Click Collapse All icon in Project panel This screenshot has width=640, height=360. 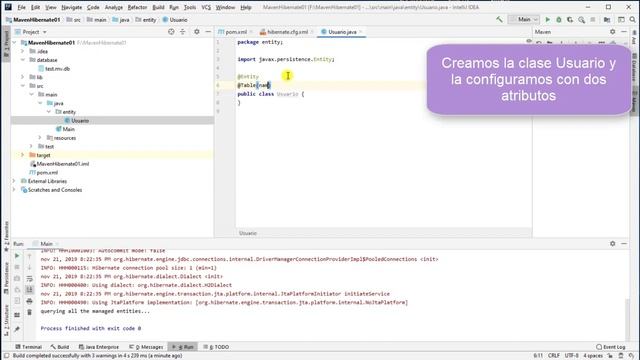click(x=182, y=32)
